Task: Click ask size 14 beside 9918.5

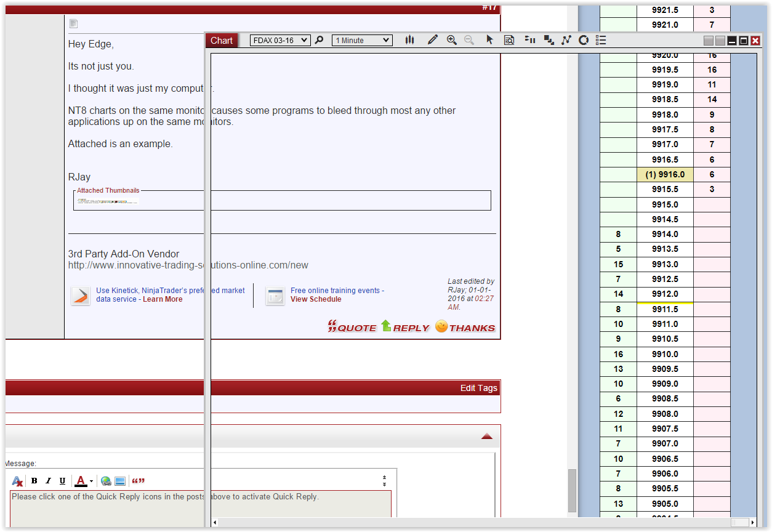Action: [x=712, y=99]
